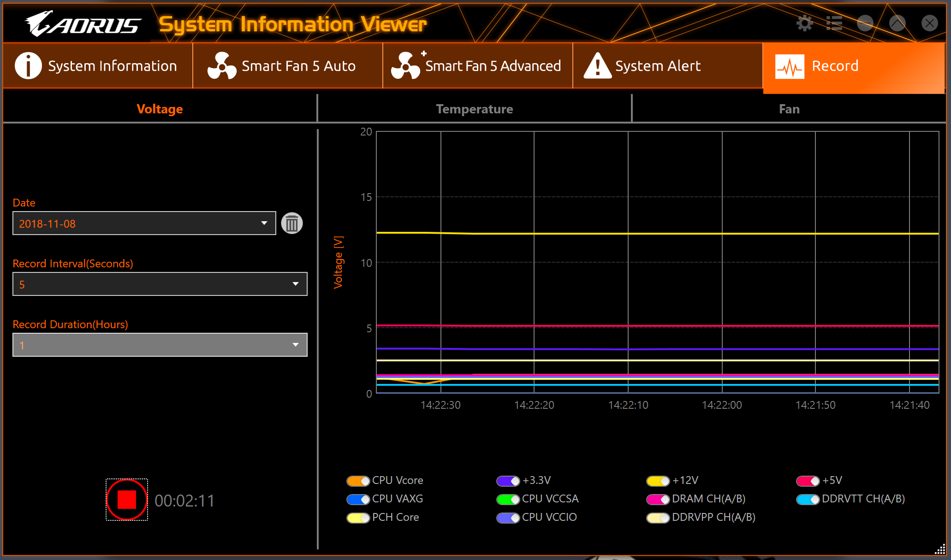Toggle the CPU Vcore line visibility
The width and height of the screenshot is (951, 560).
(358, 481)
